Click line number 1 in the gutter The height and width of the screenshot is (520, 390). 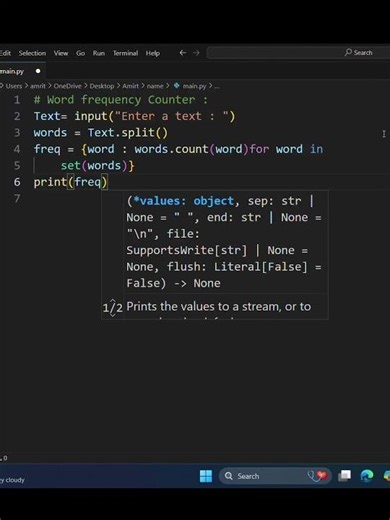[17, 100]
